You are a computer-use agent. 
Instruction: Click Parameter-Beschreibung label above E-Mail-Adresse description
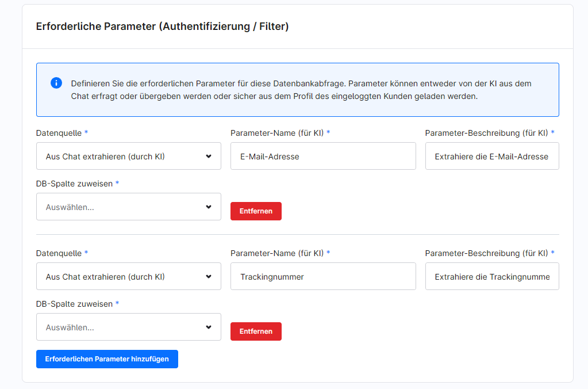tap(486, 133)
